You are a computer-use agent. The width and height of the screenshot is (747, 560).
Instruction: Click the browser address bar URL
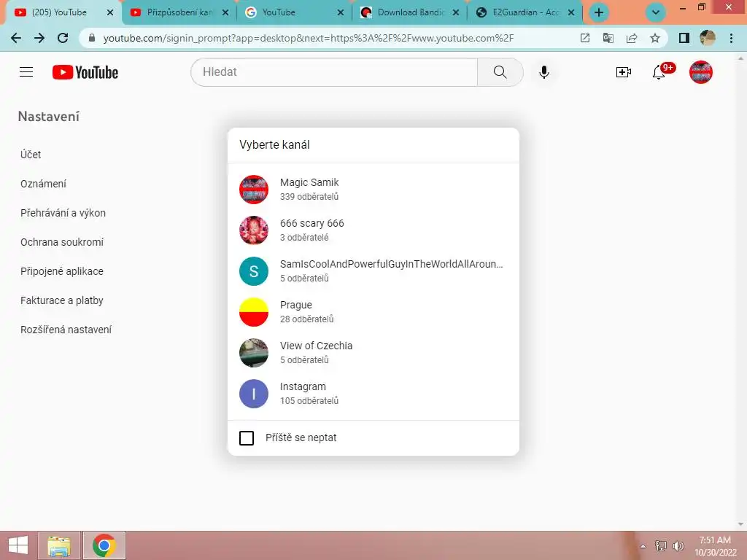[309, 38]
